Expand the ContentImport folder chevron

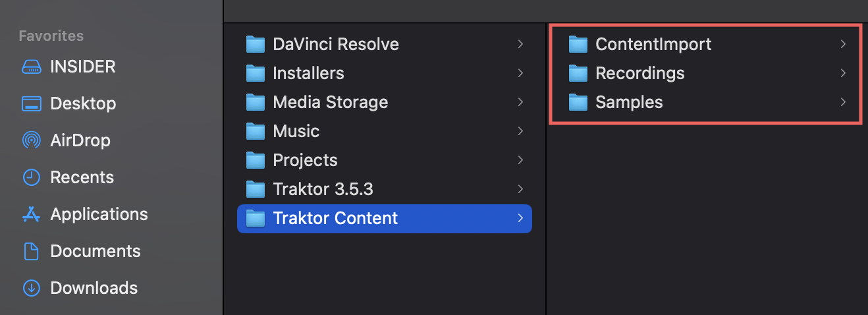pyautogui.click(x=843, y=44)
